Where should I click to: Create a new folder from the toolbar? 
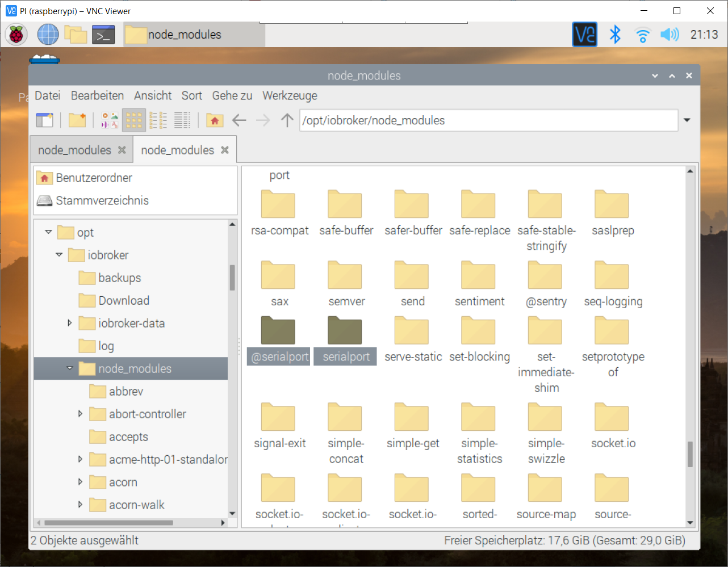[77, 120]
